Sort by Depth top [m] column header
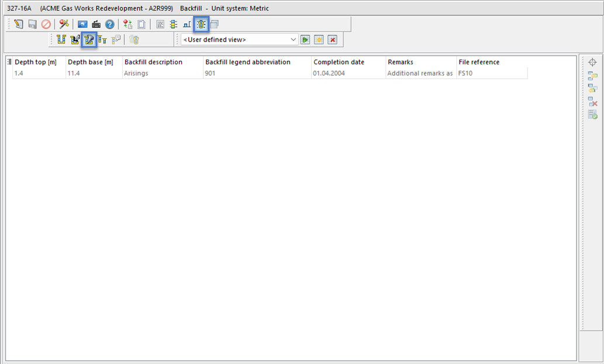The width and height of the screenshot is (604, 364). 36,62
